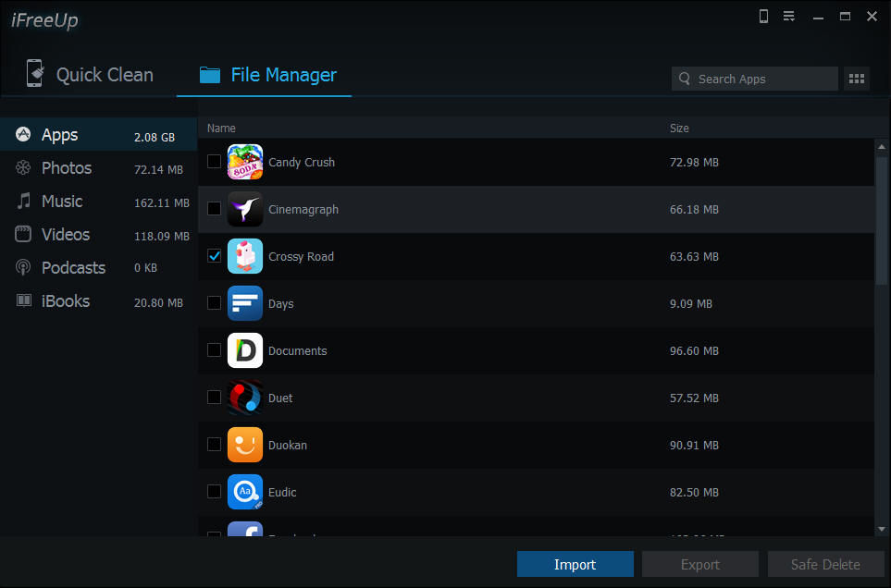
Task: Check the Candy Crush checkbox
Action: [x=215, y=162]
